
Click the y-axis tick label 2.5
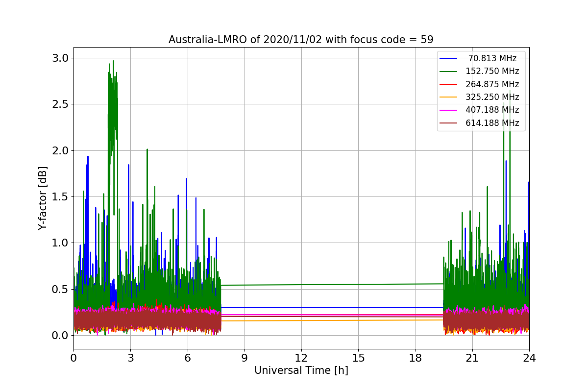61,104
